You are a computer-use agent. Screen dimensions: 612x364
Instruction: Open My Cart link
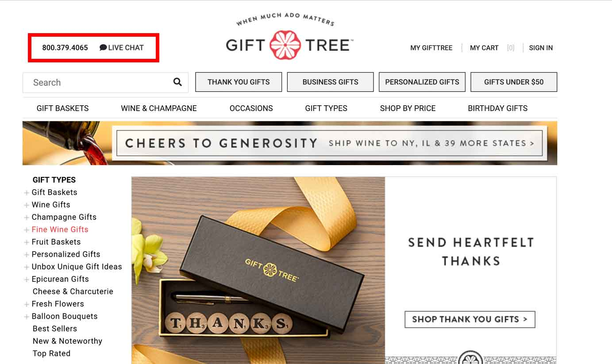(x=484, y=48)
